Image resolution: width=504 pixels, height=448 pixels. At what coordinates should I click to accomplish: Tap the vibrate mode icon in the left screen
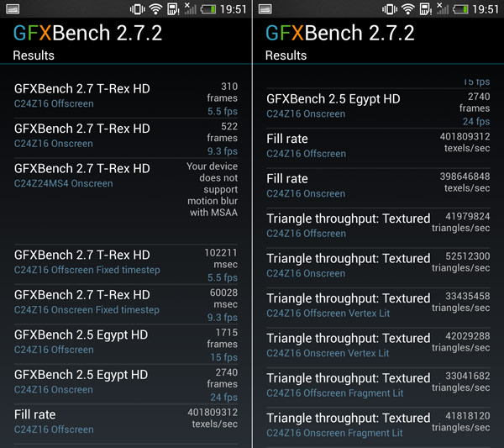click(138, 9)
